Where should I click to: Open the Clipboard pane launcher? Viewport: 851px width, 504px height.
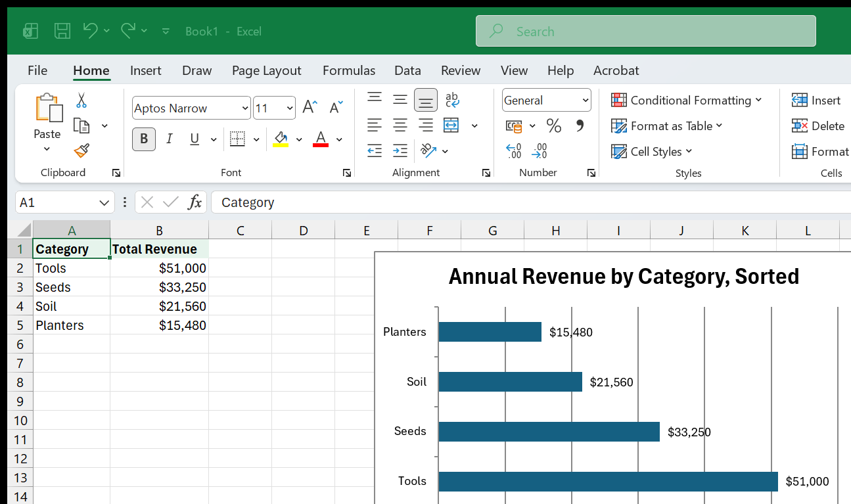coord(116,173)
